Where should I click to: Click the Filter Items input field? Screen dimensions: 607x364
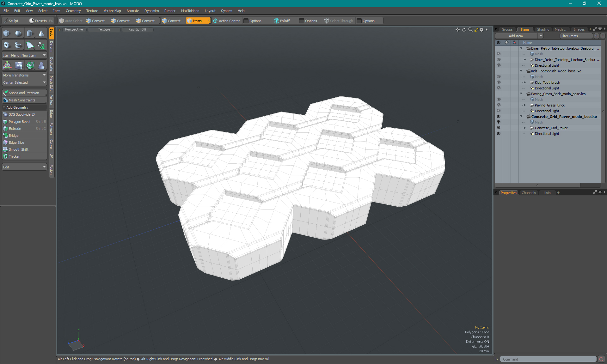[x=576, y=36]
